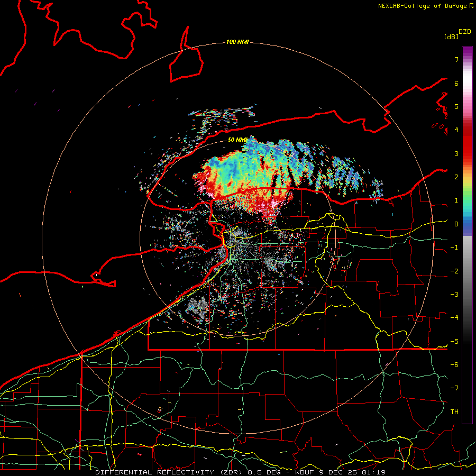Click the TH label on color scale

tap(454, 412)
